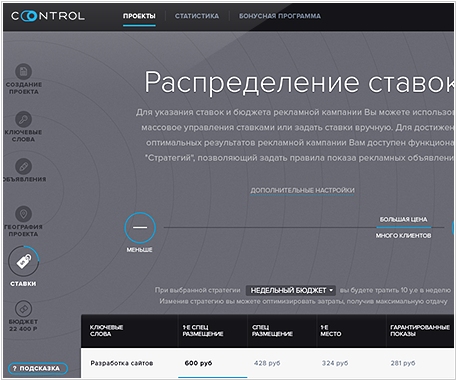Click the Меньше minus circle button
Screen dimensions: 456x380
(x=140, y=228)
